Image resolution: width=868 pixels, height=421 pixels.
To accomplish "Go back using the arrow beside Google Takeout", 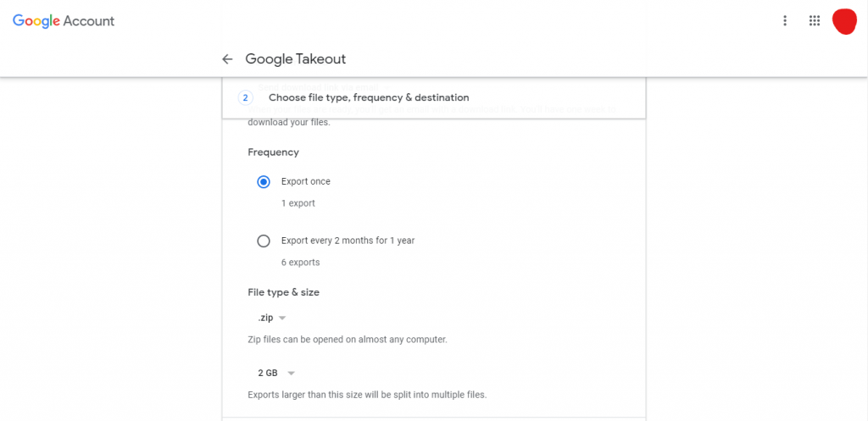I will click(x=227, y=59).
